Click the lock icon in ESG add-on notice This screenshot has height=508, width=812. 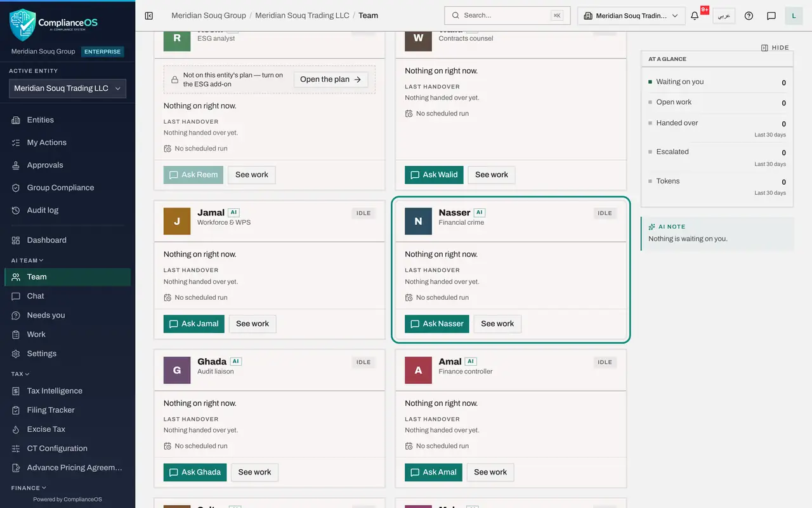point(174,80)
